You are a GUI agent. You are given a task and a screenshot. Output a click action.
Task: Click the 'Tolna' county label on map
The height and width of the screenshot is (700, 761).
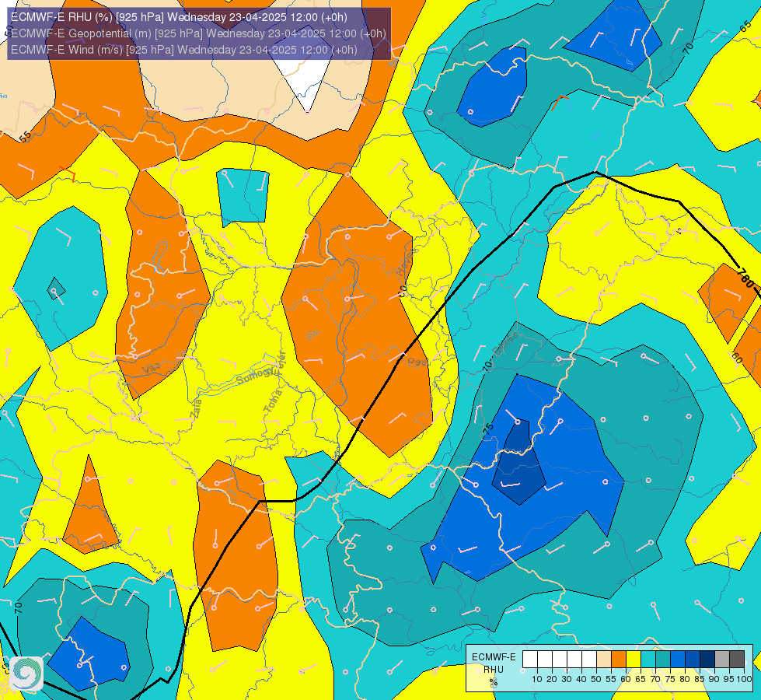pyautogui.click(x=274, y=401)
